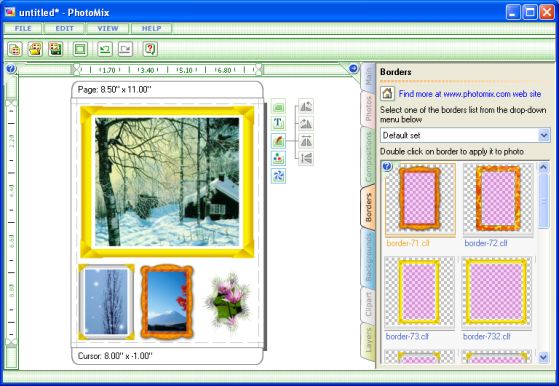
Task: Select the border-732.clt thumbnail
Action: click(497, 292)
